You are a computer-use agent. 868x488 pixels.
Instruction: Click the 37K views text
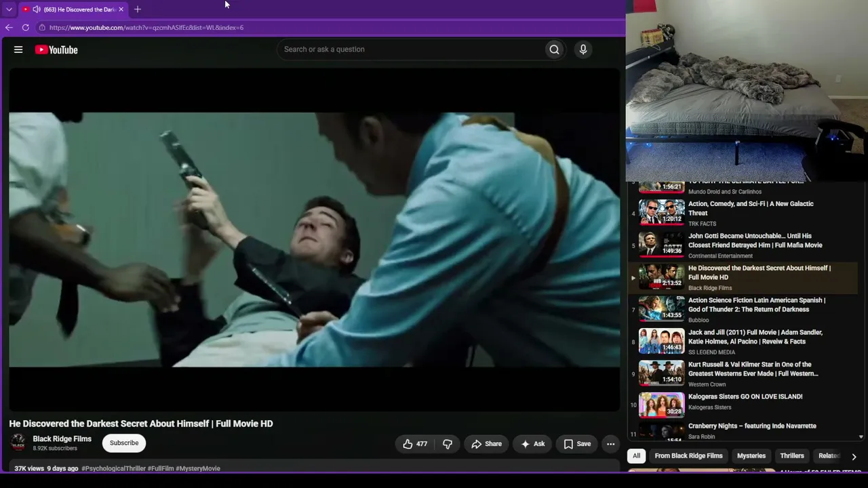[x=29, y=468]
